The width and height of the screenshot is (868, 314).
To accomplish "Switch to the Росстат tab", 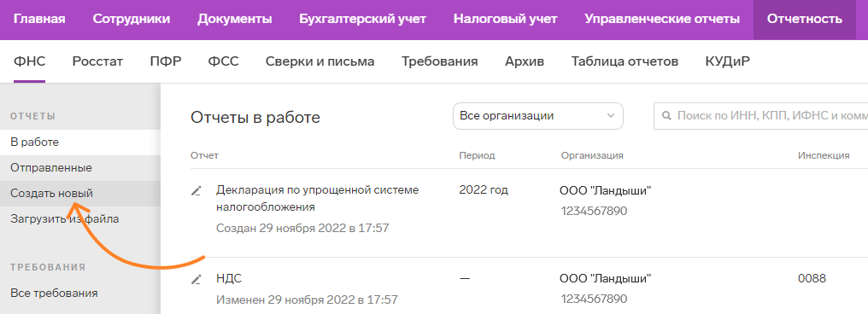I will tap(97, 61).
